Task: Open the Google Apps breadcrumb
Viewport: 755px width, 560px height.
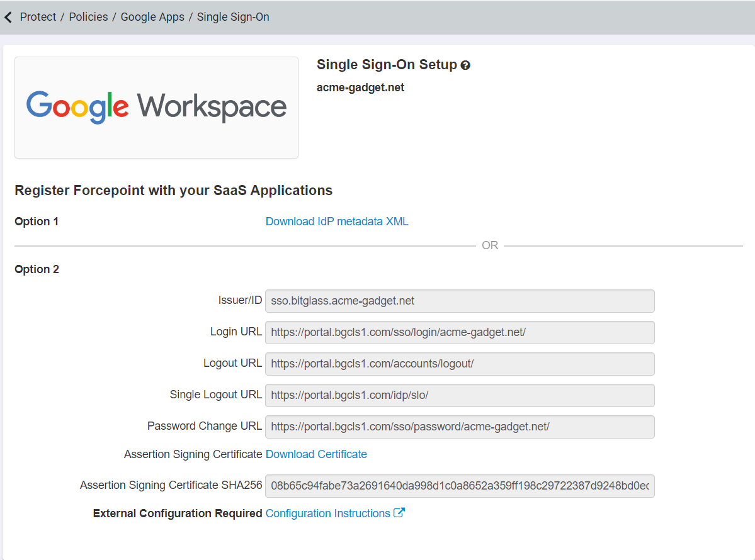Action: [x=152, y=17]
